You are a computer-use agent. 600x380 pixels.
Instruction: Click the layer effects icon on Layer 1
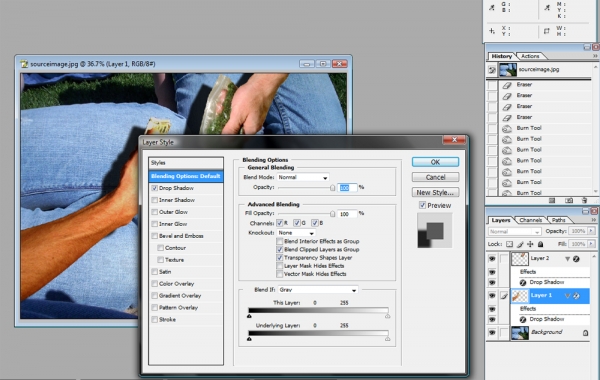[576, 296]
